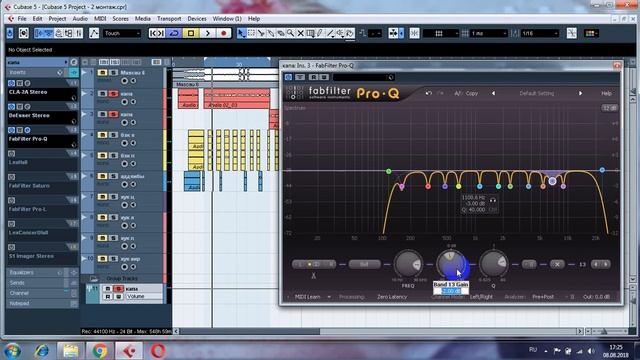
Task: Click the Cycle loop transport button
Action: (174, 33)
